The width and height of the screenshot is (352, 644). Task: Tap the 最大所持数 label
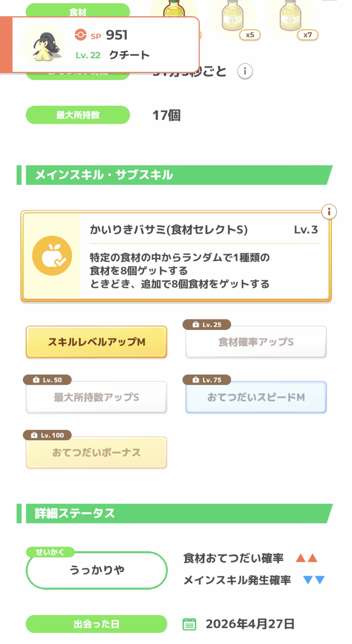(78, 115)
